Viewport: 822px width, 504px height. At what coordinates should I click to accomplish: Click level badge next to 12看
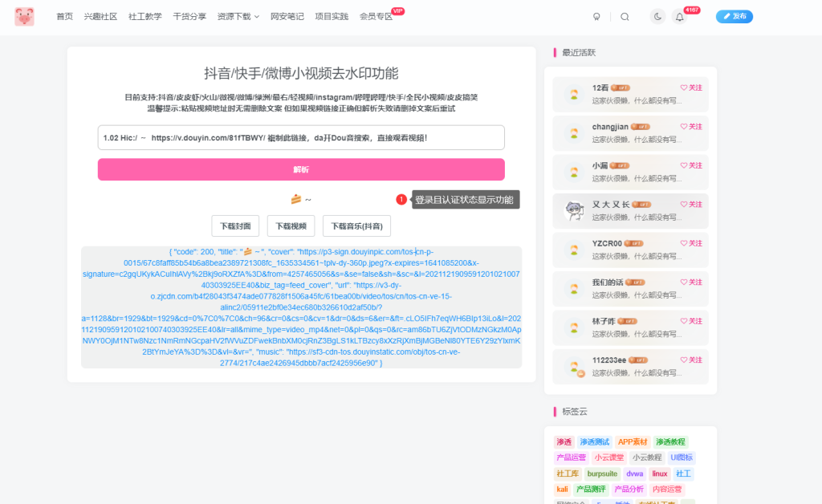pos(621,88)
